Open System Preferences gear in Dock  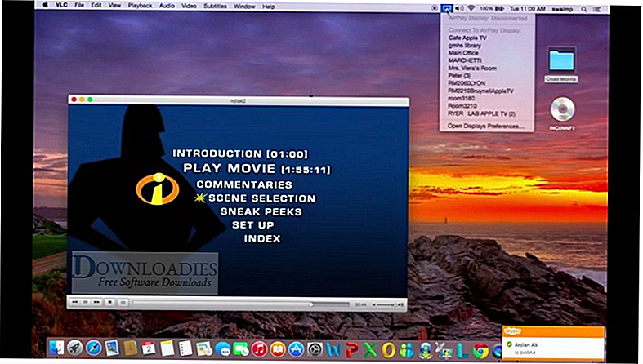tap(315, 349)
